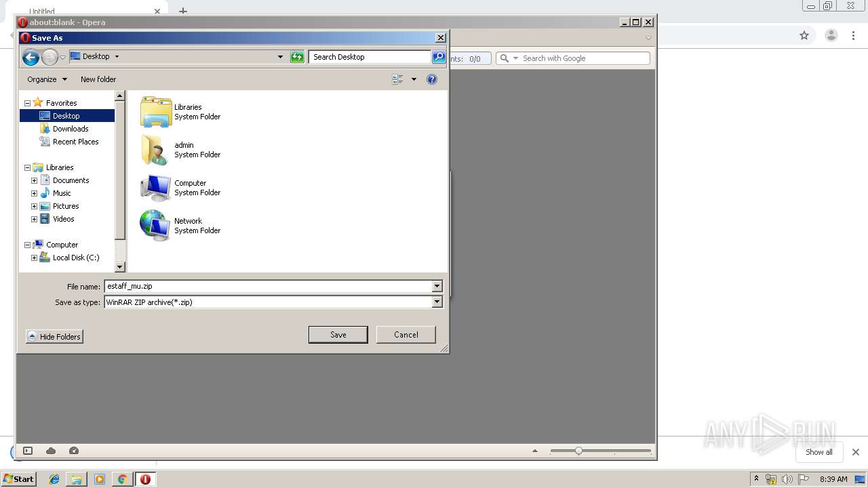Click the File name field with estaff_mu.zip
Viewport: 868px width, 488px height.
[x=269, y=286]
